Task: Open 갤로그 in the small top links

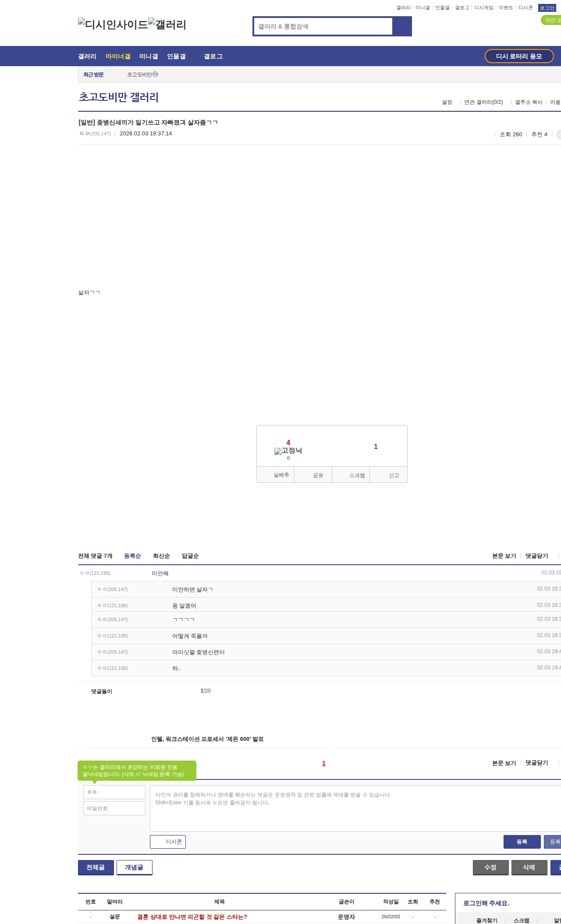Action: 462,8
